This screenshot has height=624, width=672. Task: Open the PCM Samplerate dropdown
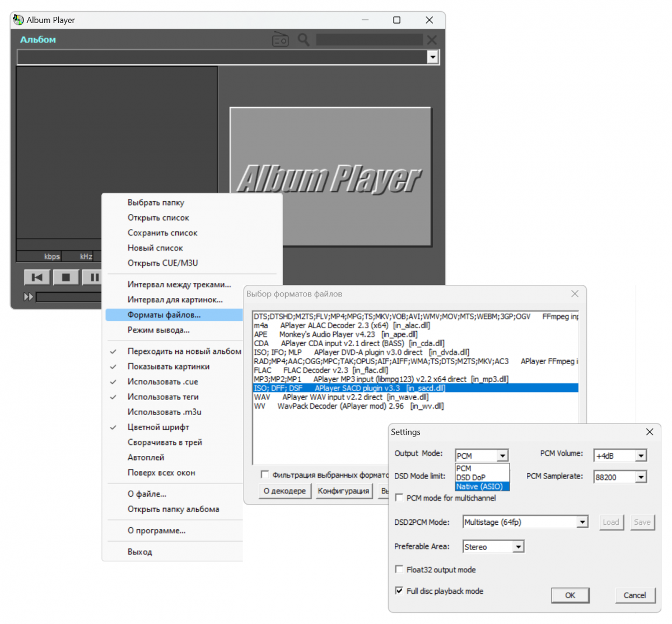tap(641, 477)
